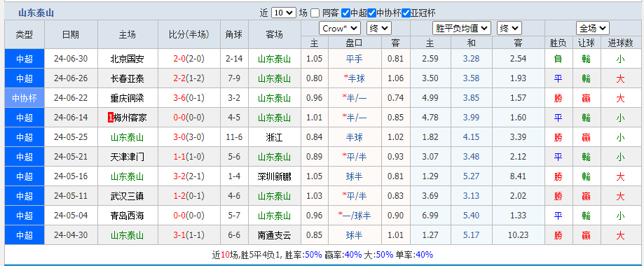Click score 3-0(3-0) against 浙江
644x266 pixels.
pos(189,137)
